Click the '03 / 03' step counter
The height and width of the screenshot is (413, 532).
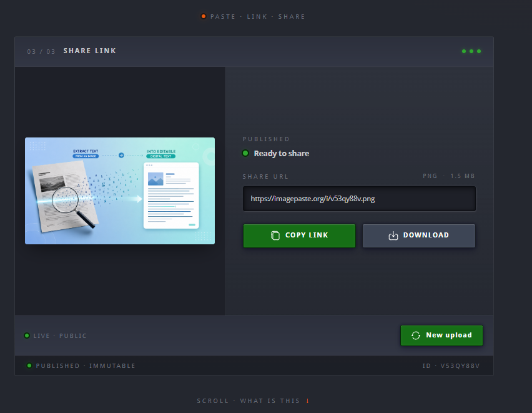point(41,52)
